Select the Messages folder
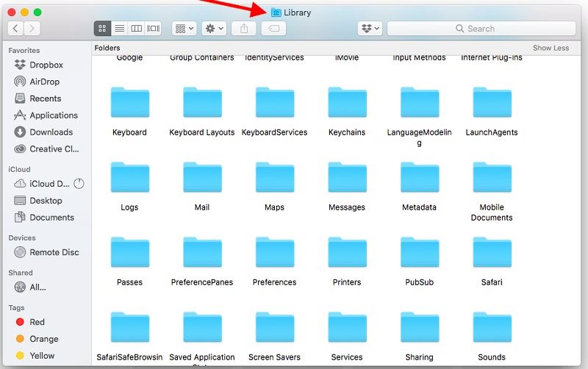 (x=347, y=177)
